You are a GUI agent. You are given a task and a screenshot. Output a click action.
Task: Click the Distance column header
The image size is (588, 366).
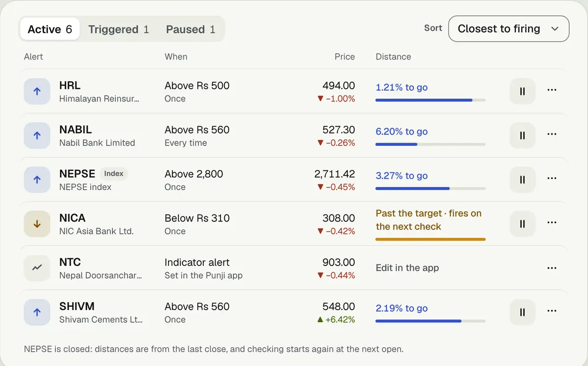[x=393, y=57]
